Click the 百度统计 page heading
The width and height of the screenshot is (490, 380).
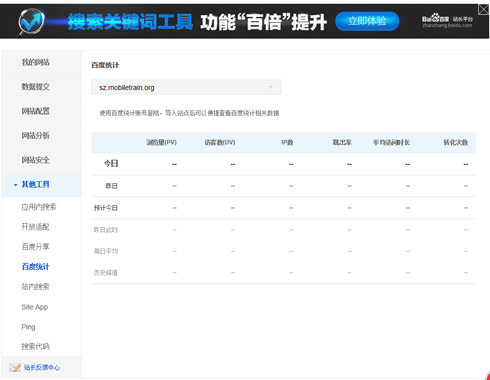[105, 65]
